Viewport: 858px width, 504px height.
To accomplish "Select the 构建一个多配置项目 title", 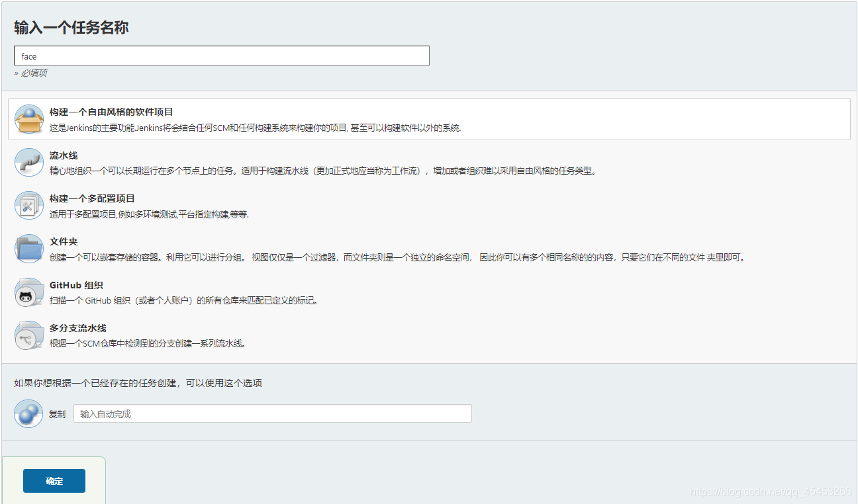I will tap(92, 198).
